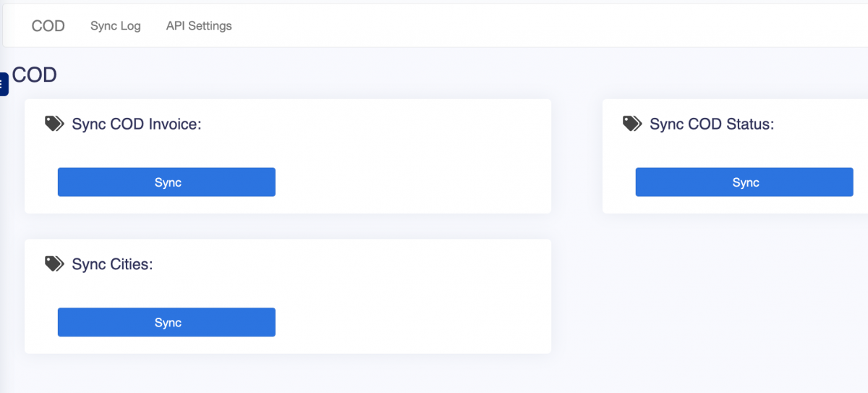Click the tags icon beside Sync Cities
The height and width of the screenshot is (393, 868).
pyautogui.click(x=54, y=264)
